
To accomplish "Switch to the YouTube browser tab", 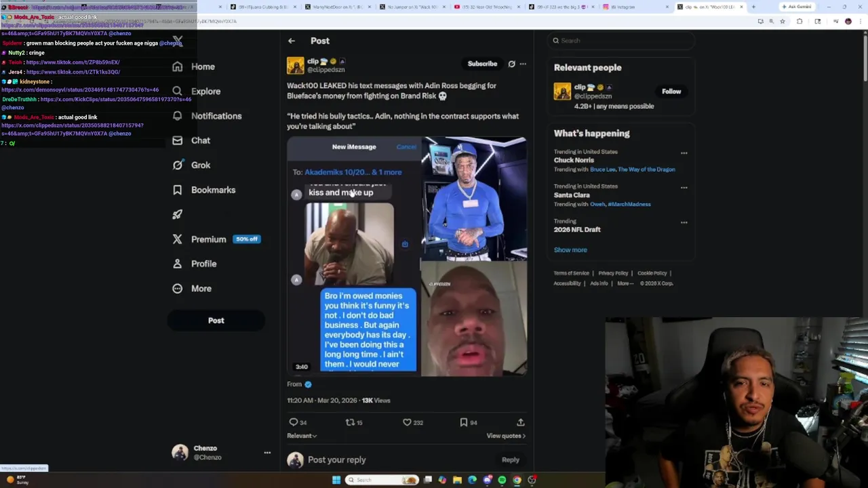I will [485, 7].
